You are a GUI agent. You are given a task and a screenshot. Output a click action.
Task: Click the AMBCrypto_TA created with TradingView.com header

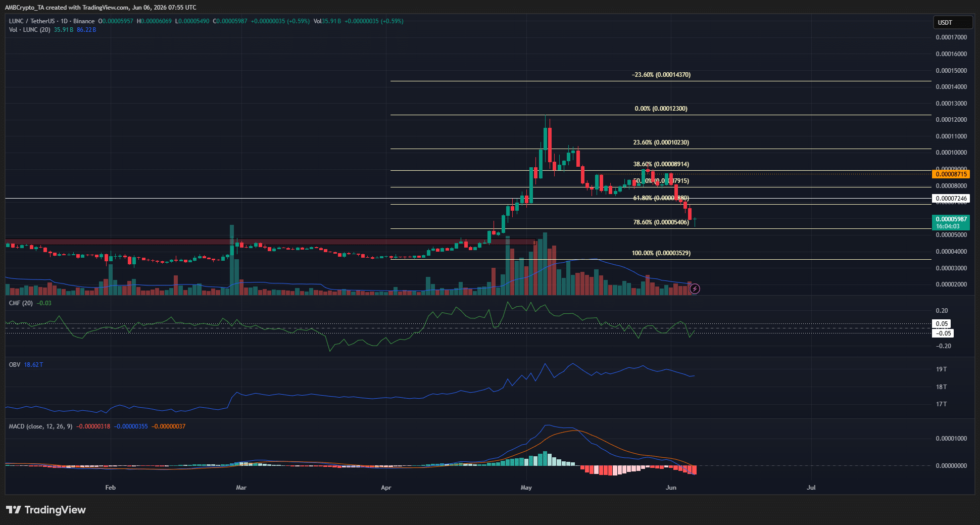[101, 8]
